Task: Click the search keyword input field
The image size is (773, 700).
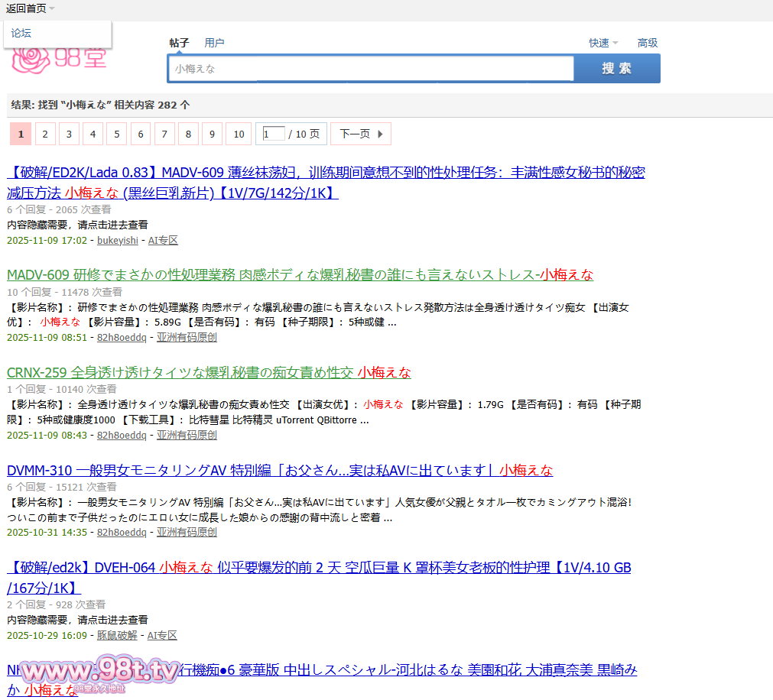Action: click(370, 69)
